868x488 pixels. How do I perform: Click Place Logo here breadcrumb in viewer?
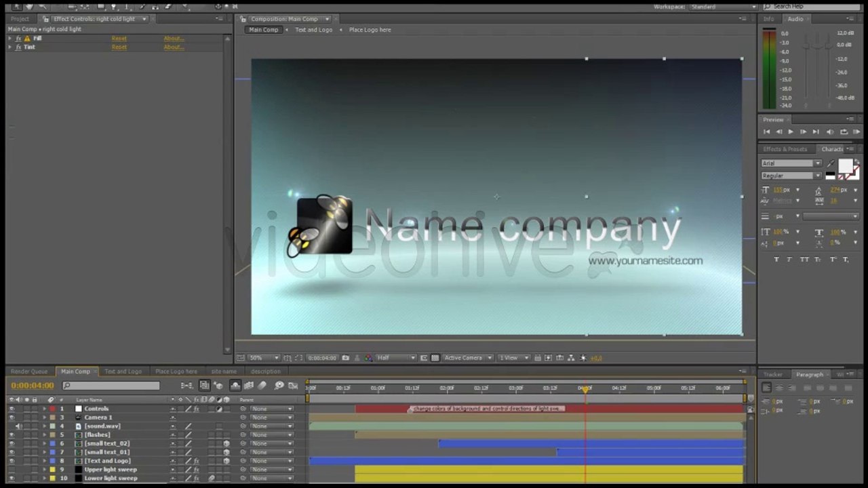[370, 30]
